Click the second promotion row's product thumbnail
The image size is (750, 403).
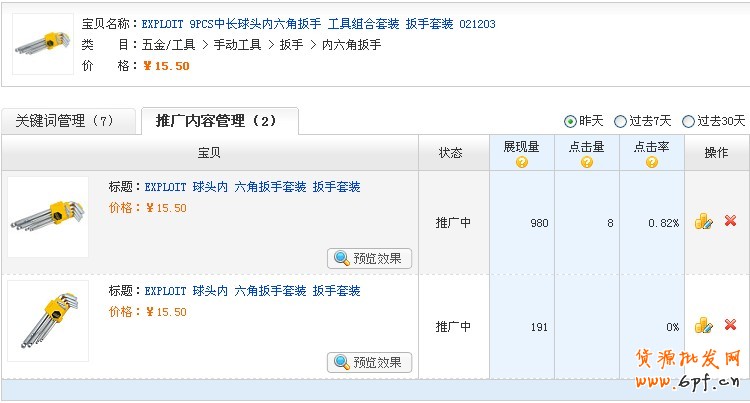coord(48,320)
